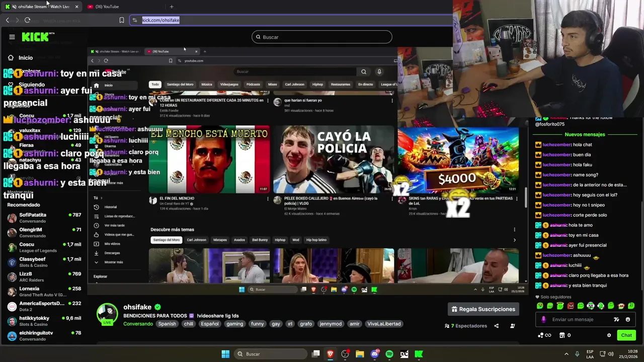
Task: Open options for Descubre más temas
Action: pos(514,230)
